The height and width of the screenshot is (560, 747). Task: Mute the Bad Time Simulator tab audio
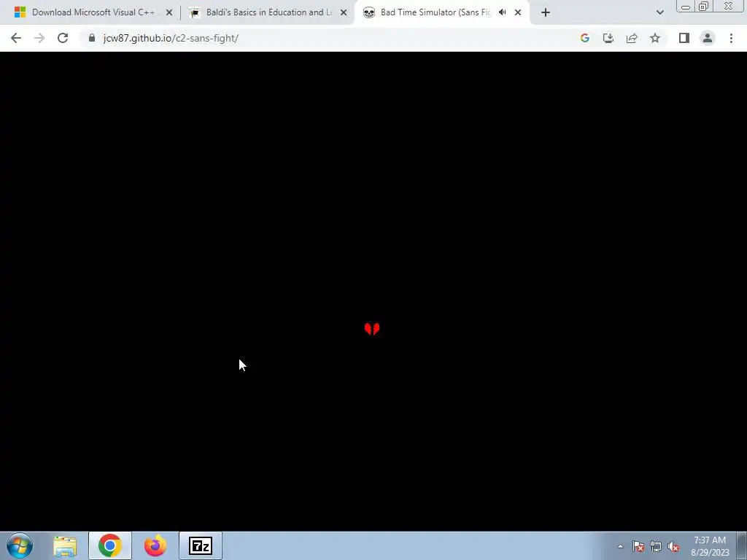(502, 12)
